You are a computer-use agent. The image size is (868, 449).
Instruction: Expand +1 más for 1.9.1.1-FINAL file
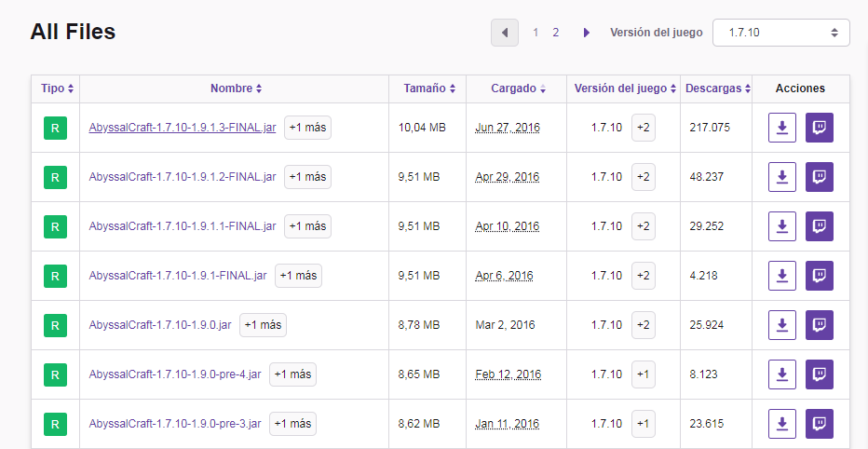(x=307, y=225)
